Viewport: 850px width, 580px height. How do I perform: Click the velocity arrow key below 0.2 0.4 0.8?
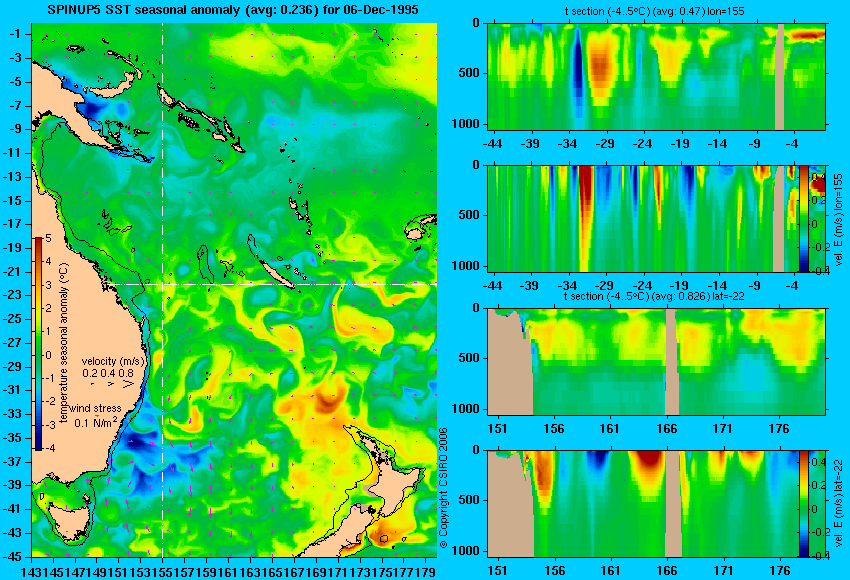click(x=112, y=384)
